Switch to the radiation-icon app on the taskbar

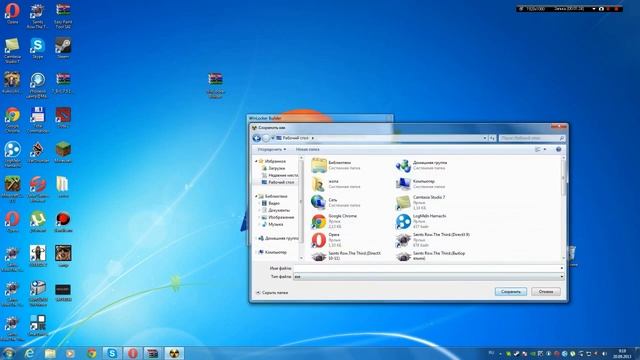(x=174, y=353)
